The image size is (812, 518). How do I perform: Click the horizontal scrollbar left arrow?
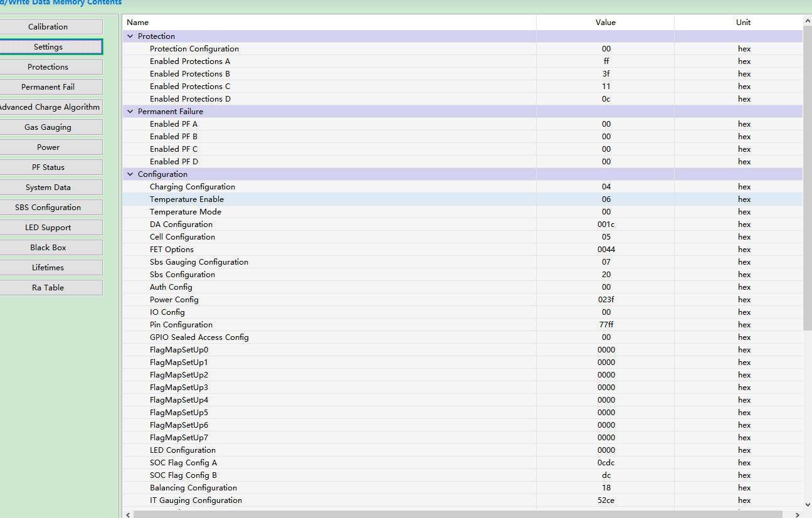pyautogui.click(x=128, y=514)
